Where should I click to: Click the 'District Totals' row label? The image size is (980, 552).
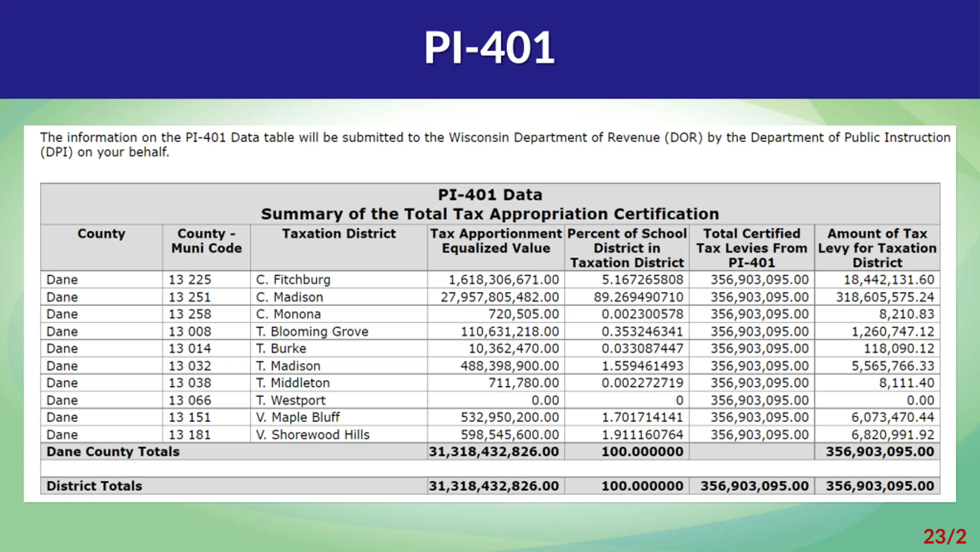click(94, 486)
